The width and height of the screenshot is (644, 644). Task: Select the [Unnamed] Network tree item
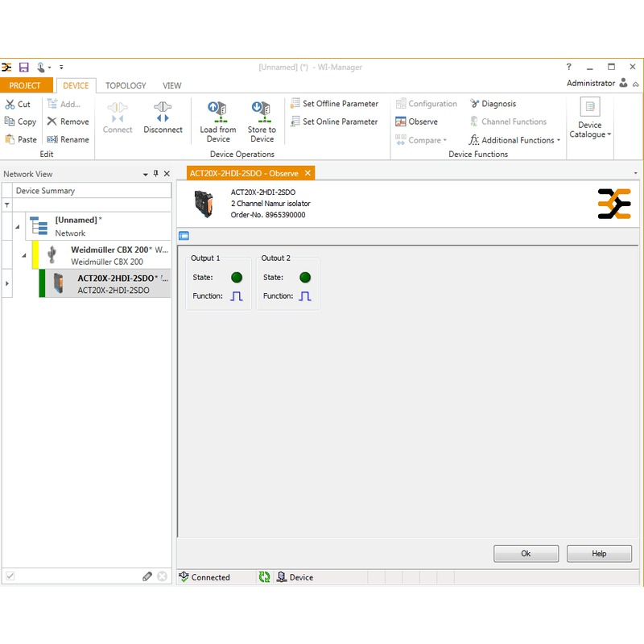98,226
